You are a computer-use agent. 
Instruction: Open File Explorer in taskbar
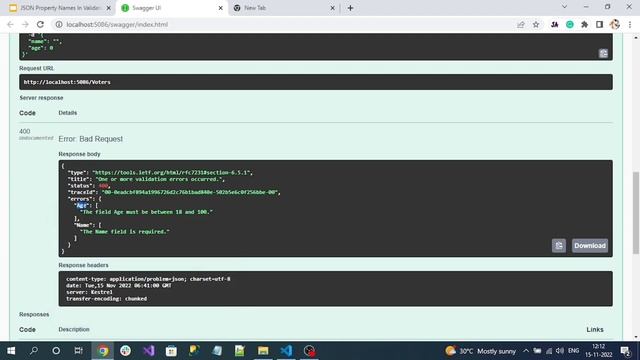[263, 351]
